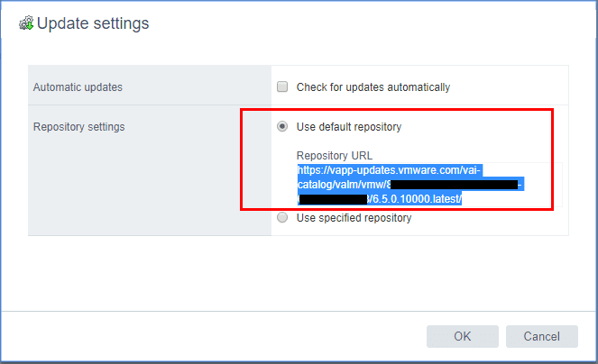
Task: Click the Repository URL label
Action: 335,156
